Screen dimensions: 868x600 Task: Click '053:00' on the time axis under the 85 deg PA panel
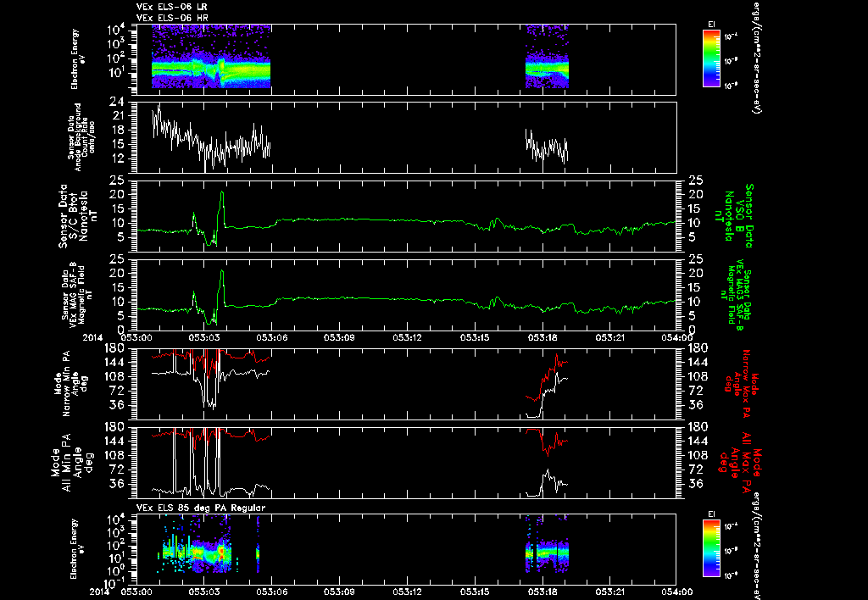(x=136, y=592)
